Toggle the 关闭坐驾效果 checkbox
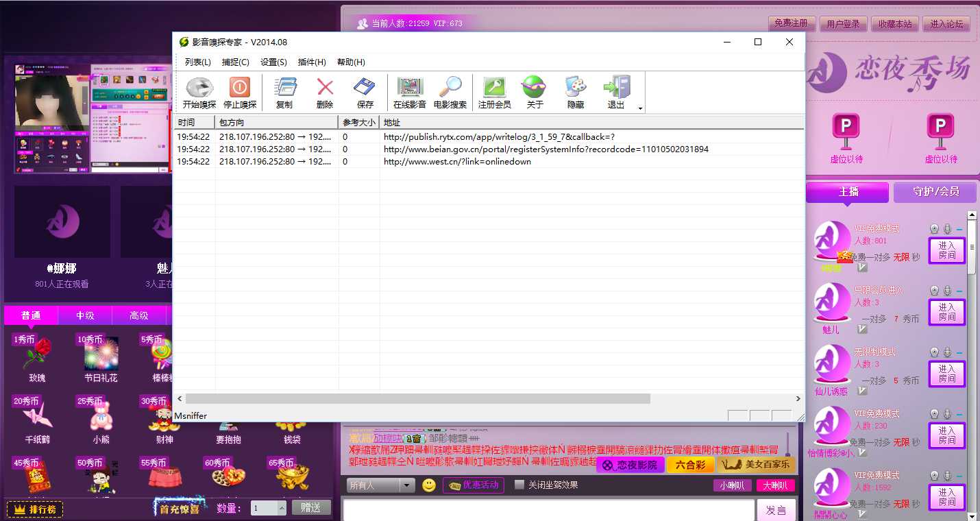Image resolution: width=980 pixels, height=521 pixels. coord(519,485)
